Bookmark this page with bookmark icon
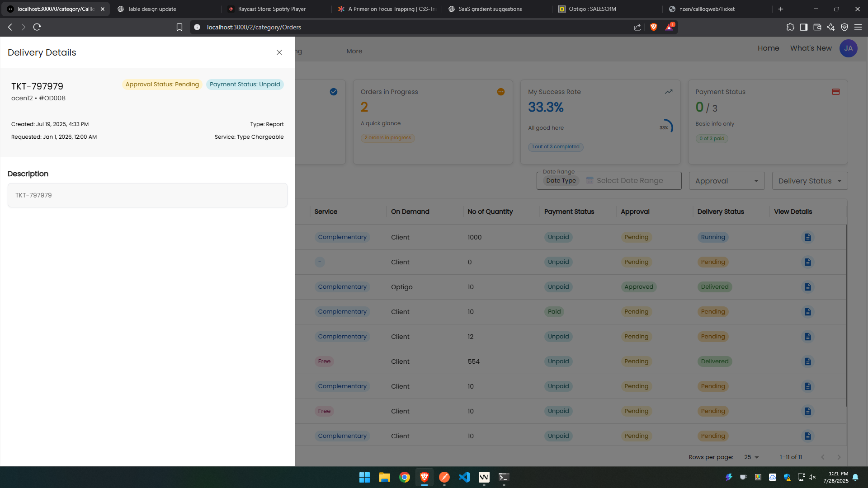Viewport: 868px width, 488px height. coord(179,27)
